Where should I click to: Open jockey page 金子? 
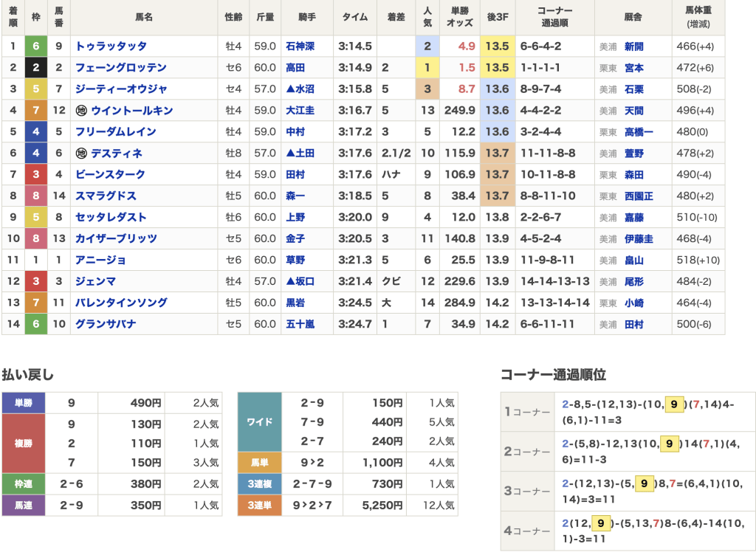pyautogui.click(x=295, y=238)
